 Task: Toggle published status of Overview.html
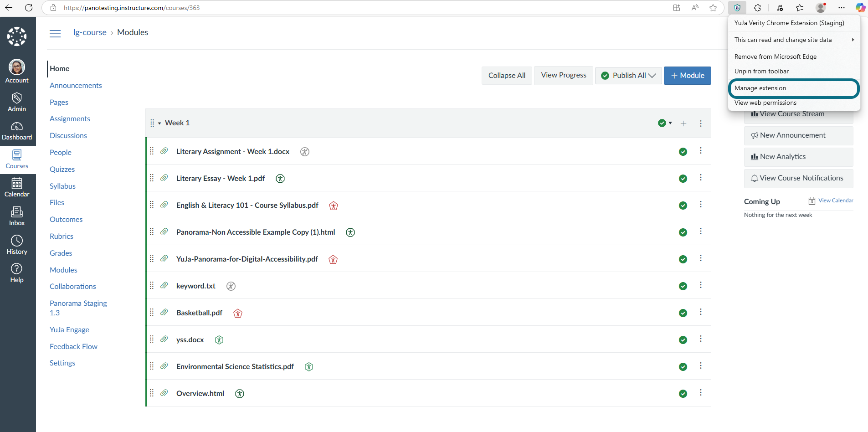click(x=683, y=394)
